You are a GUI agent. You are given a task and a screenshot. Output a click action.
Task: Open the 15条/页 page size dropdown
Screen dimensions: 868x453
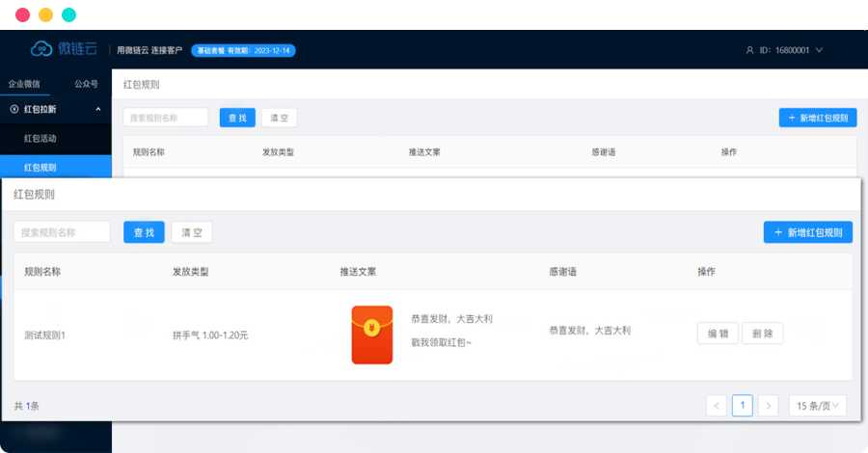click(x=817, y=406)
